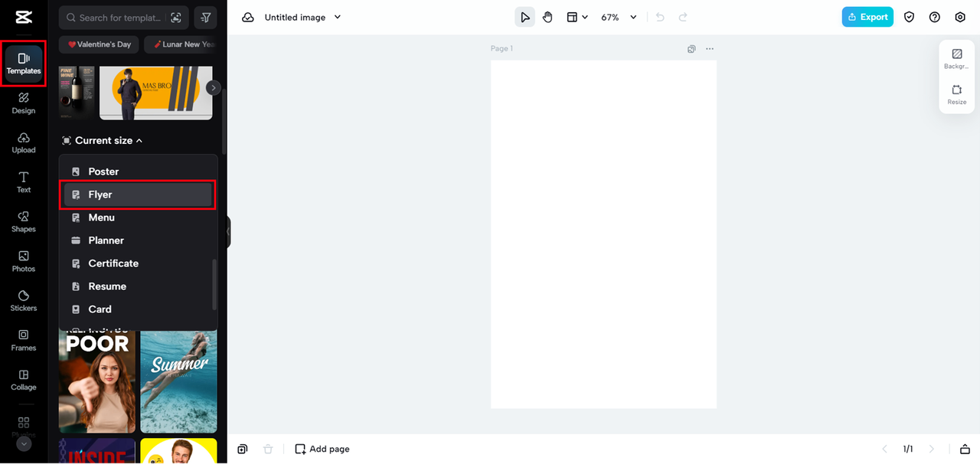Screen dimensions: 980x464
Task: Click the Add page button
Action: 322,449
